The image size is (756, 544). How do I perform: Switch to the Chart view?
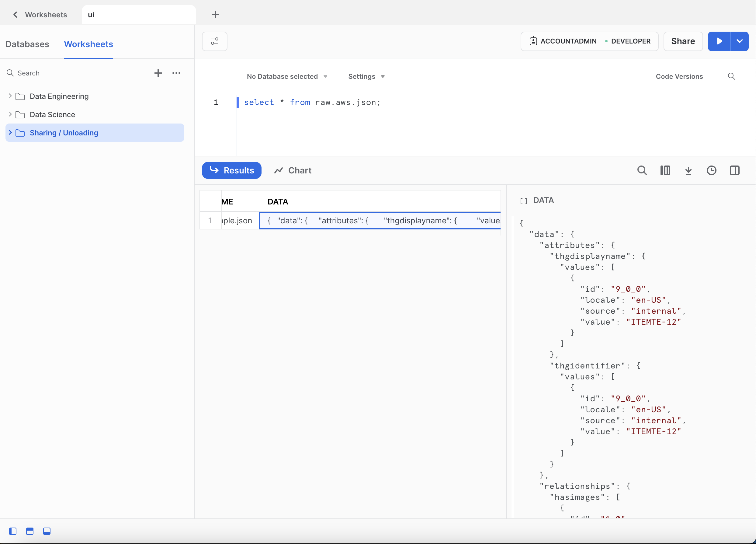coord(293,170)
